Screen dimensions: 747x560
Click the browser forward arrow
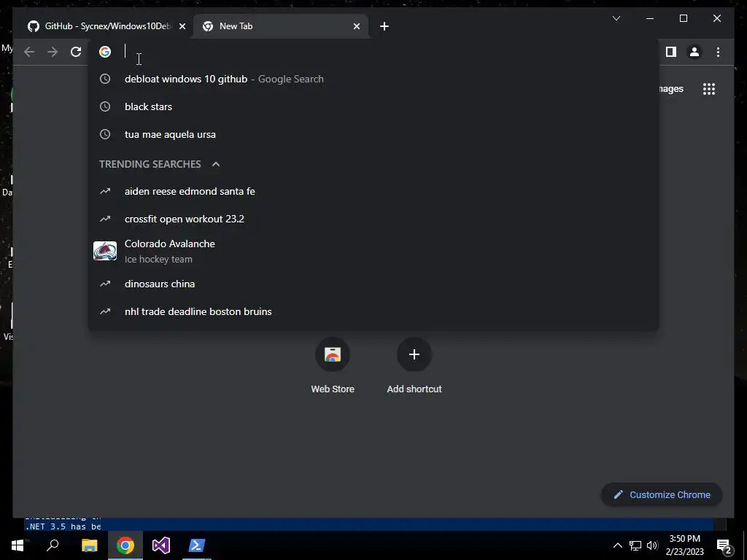[x=53, y=52]
